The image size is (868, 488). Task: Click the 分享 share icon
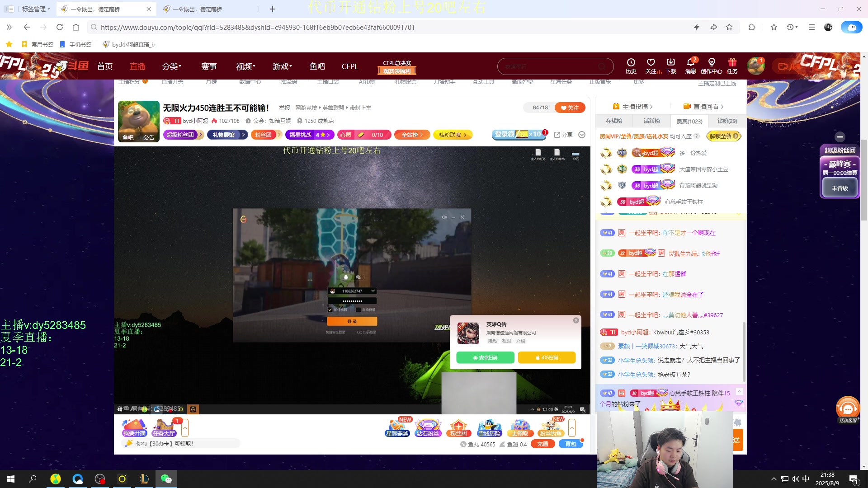pyautogui.click(x=563, y=135)
